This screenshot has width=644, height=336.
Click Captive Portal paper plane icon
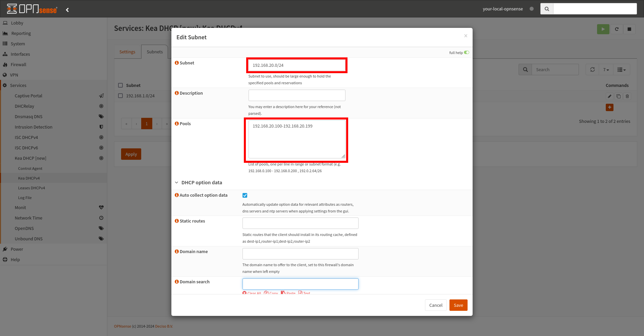tap(101, 96)
